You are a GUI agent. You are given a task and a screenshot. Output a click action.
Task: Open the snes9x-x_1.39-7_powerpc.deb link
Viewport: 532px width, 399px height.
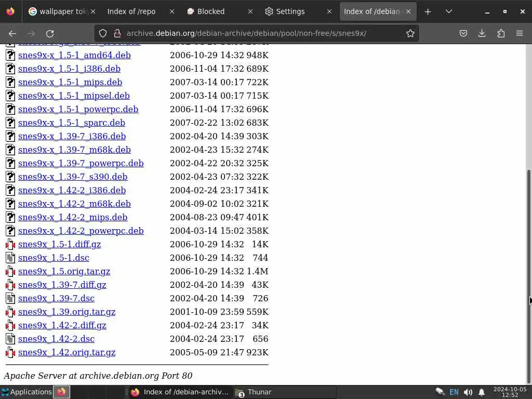click(81, 163)
